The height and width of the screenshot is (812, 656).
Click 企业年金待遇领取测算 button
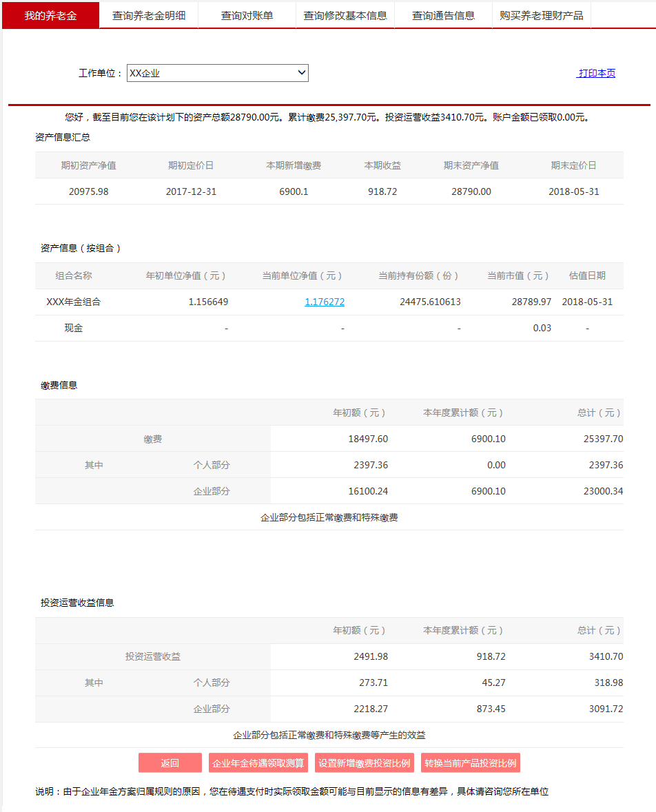(258, 763)
